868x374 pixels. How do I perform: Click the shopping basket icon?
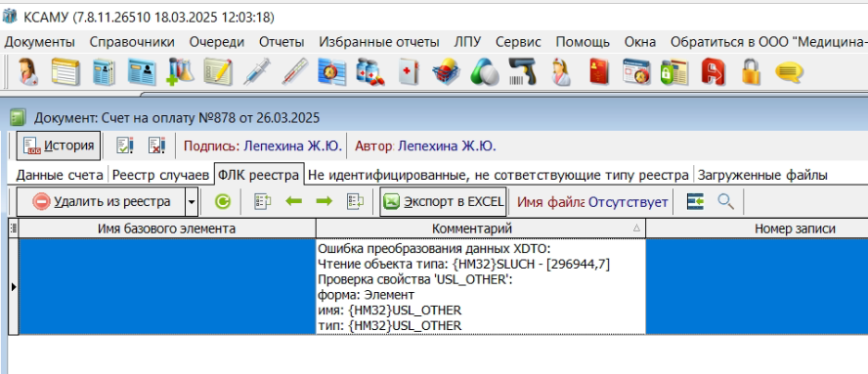pyautogui.click(x=446, y=72)
